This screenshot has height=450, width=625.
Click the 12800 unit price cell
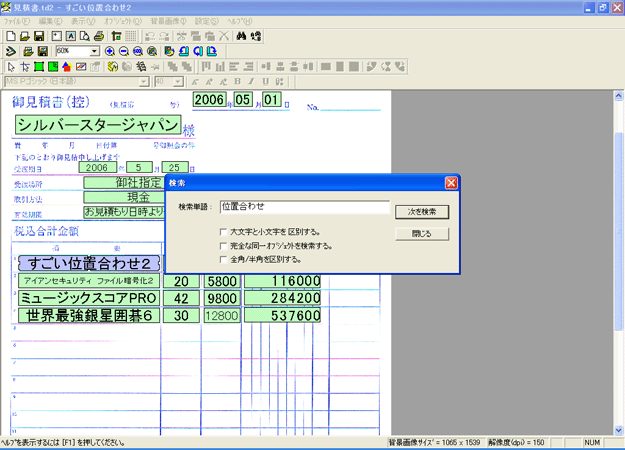coord(222,316)
